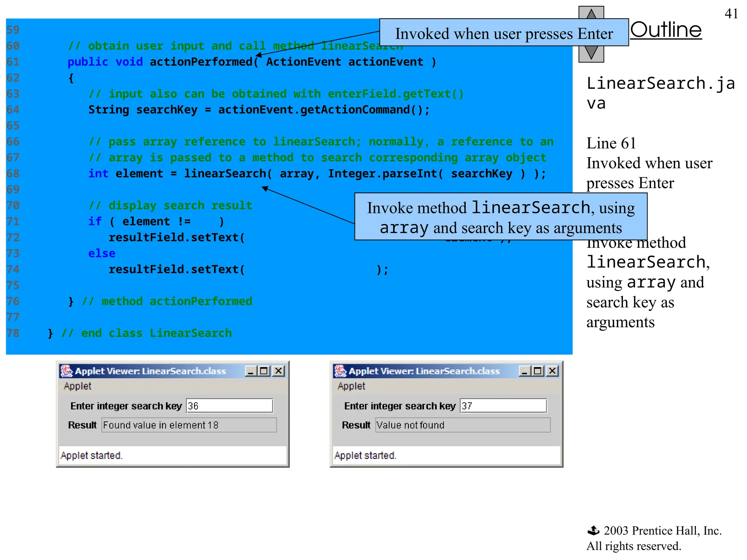This screenshot has width=747, height=560.
Task: Click the 'Line 61' note in sidebar
Action: click(611, 143)
